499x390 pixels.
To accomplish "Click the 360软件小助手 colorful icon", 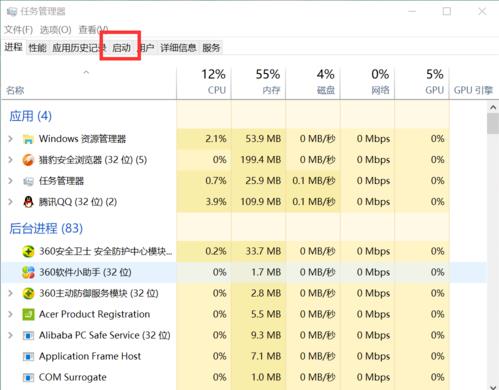I will tap(28, 272).
